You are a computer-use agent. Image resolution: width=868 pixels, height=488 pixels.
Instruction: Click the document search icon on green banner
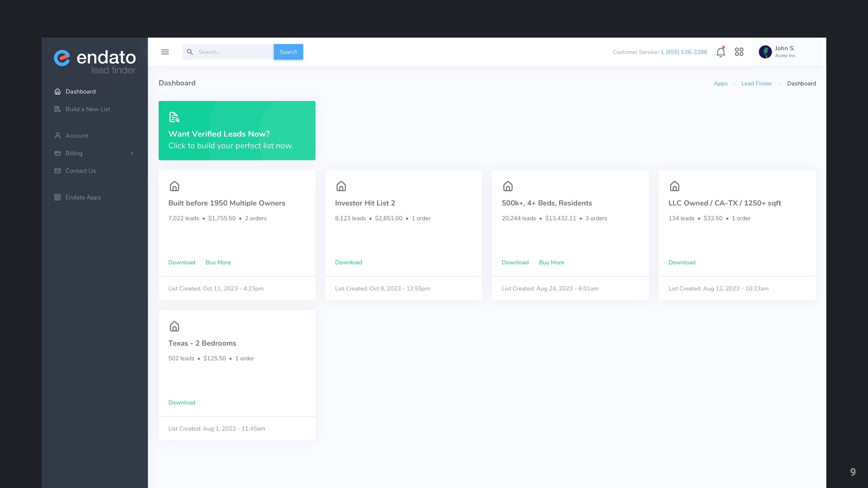[174, 117]
